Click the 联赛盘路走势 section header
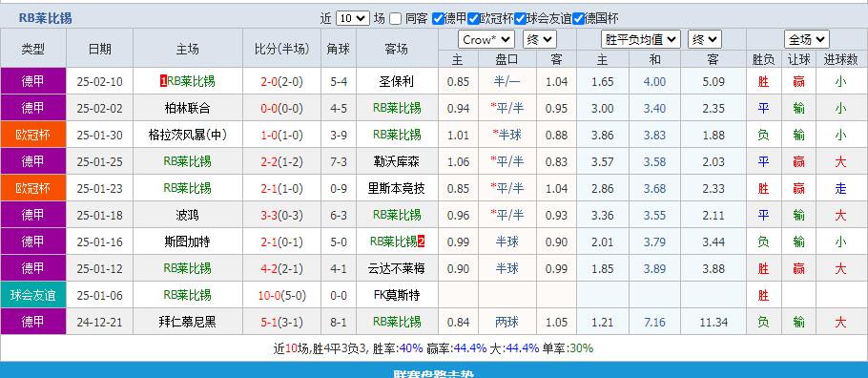 (x=433, y=373)
